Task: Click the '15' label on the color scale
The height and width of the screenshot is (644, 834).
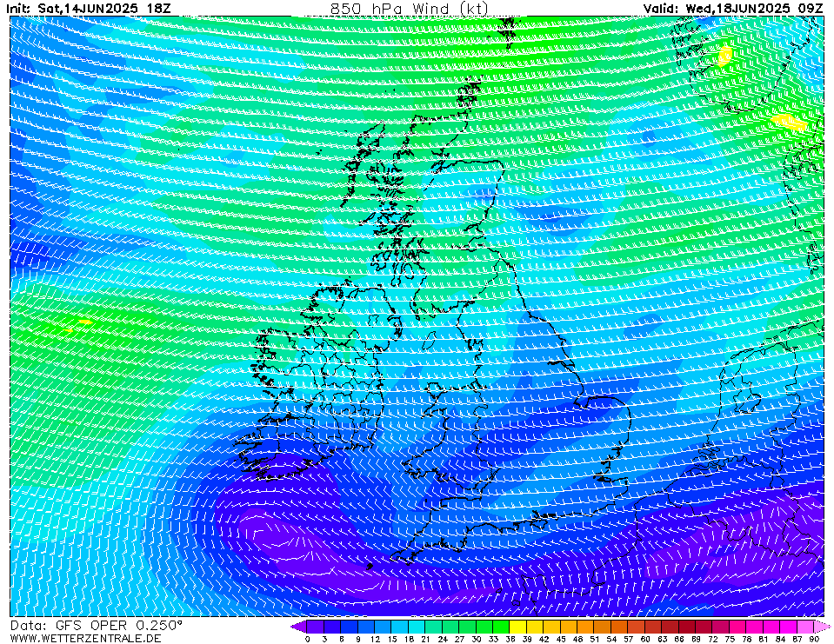Action: pyautogui.click(x=392, y=639)
